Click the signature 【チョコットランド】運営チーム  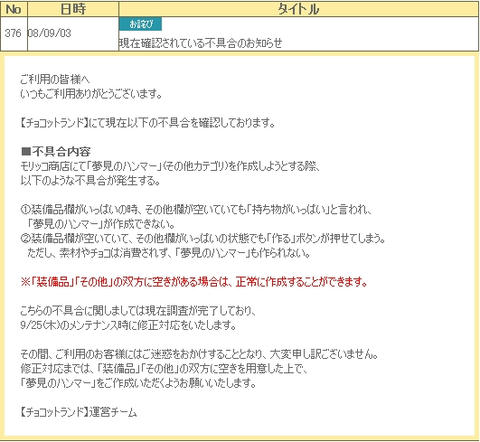pos(78,412)
